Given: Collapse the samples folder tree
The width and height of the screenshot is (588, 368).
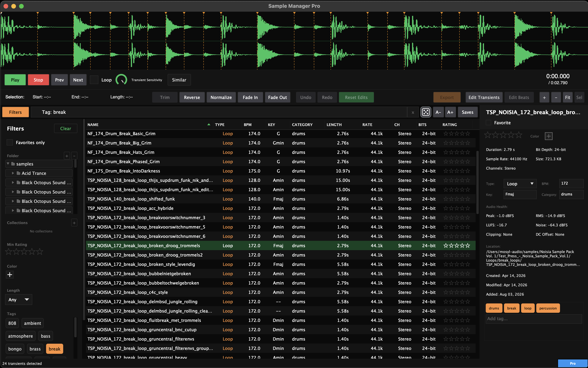Looking at the screenshot, I should 8,164.
